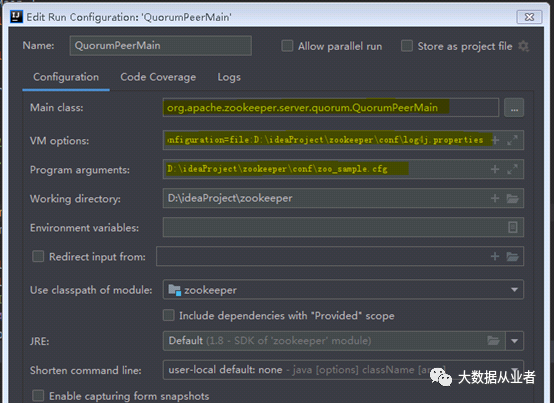Enable Store as project file checkbox
Screen dimensions: 554x403
coord(407,46)
